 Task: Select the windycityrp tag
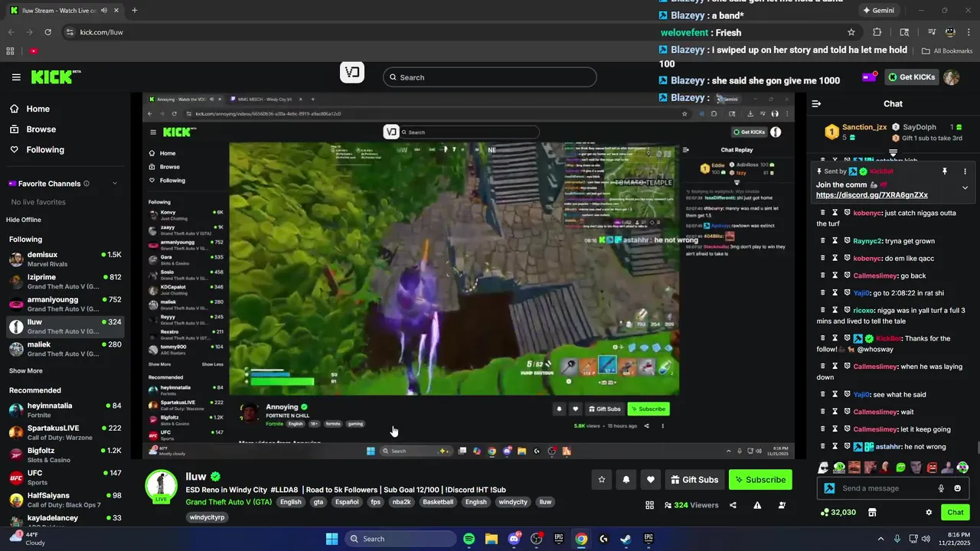tap(207, 517)
